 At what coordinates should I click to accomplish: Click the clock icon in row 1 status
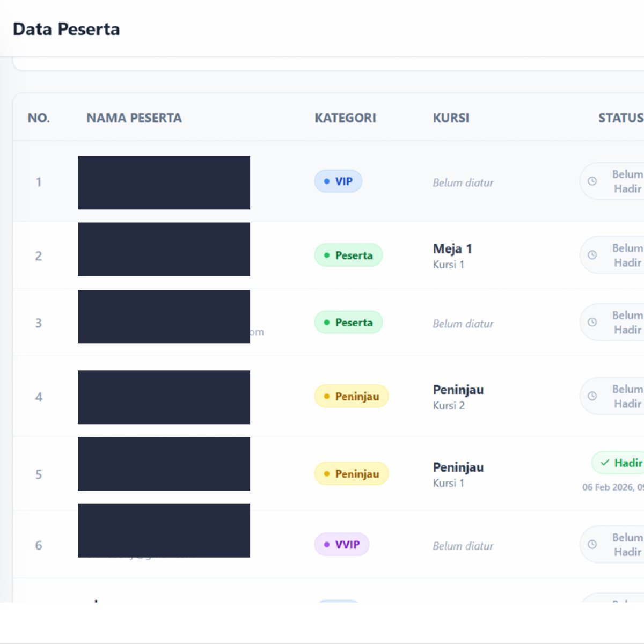click(592, 181)
